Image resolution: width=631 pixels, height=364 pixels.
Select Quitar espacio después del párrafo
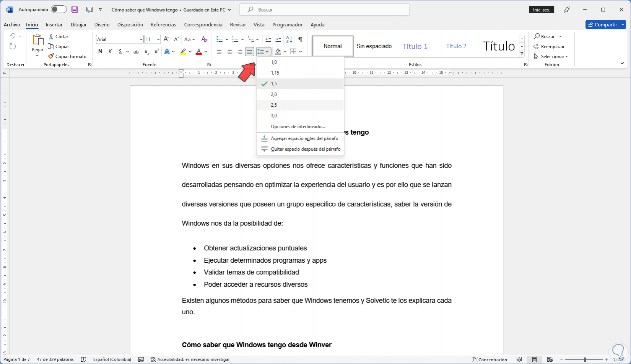(x=300, y=149)
